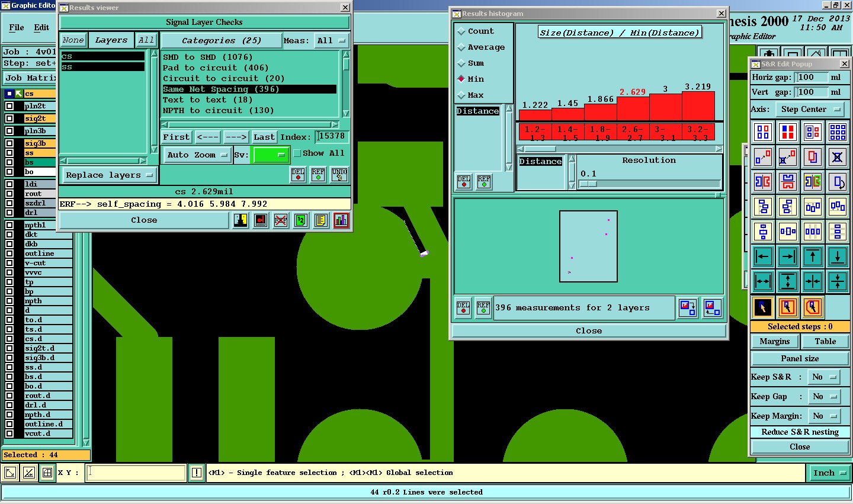Toggle the sig3b layer checkbox
The width and height of the screenshot is (853, 504).
9,143
